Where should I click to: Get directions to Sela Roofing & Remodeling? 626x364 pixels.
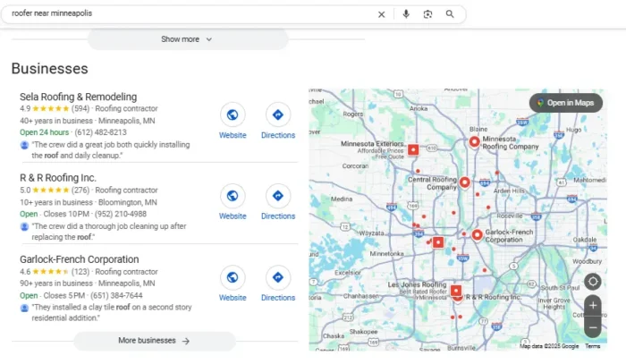pos(278,116)
